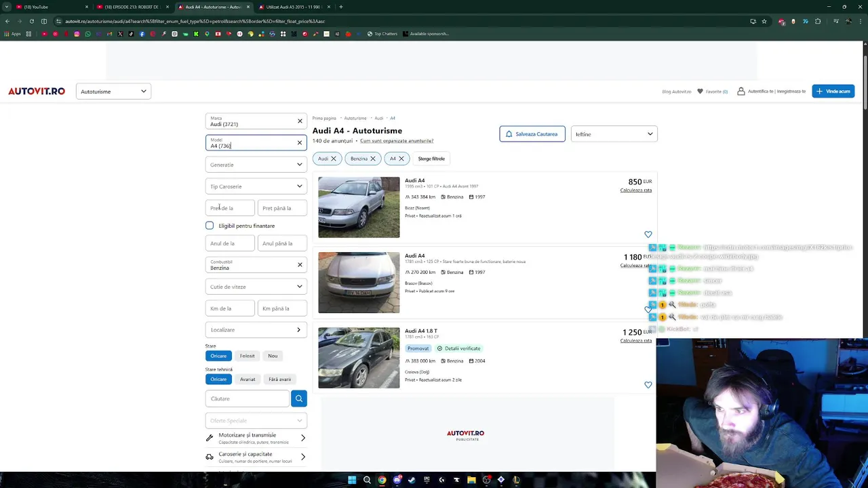
Task: Click the Km pana la input
Action: pos(282,308)
